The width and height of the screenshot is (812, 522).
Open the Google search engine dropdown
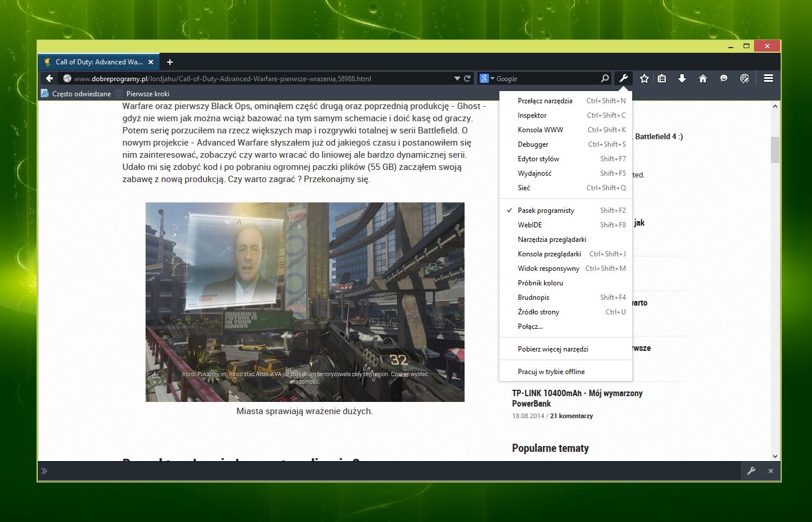[x=486, y=78]
